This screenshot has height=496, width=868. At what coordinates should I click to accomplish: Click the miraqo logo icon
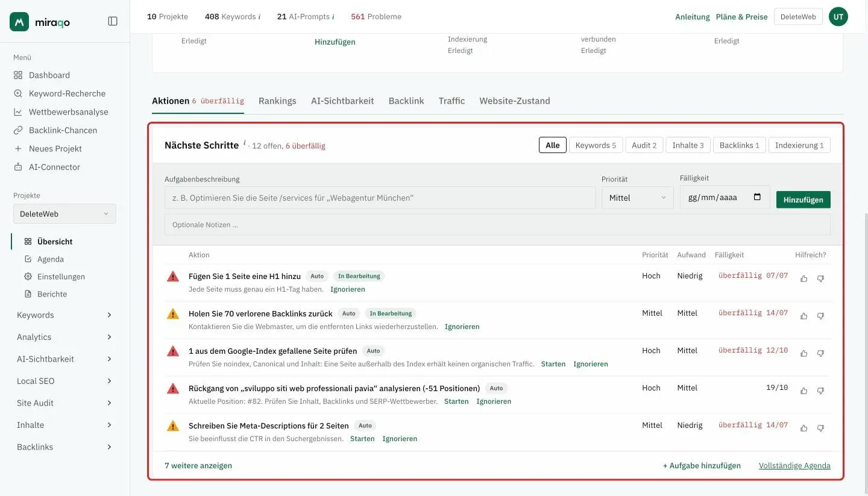(x=19, y=22)
